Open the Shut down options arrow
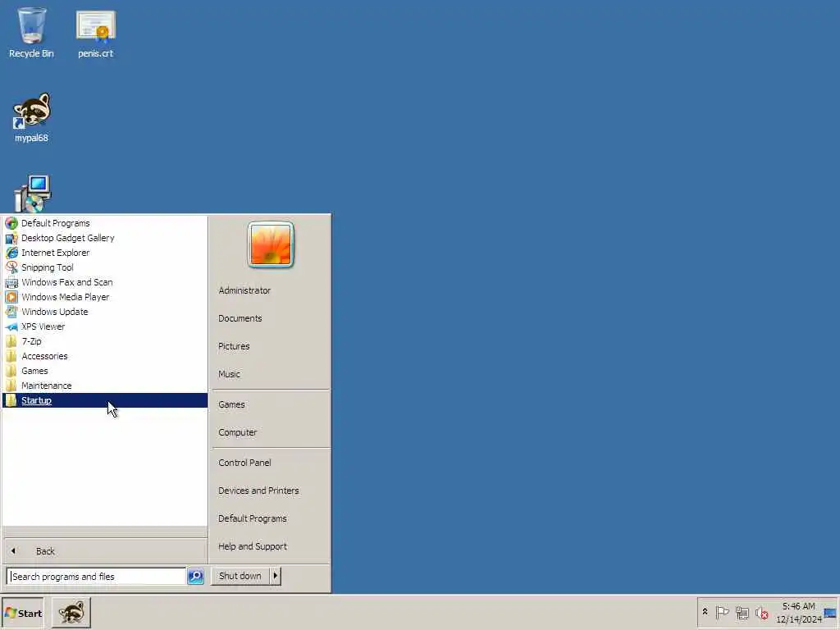Image resolution: width=840 pixels, height=630 pixels. click(276, 576)
